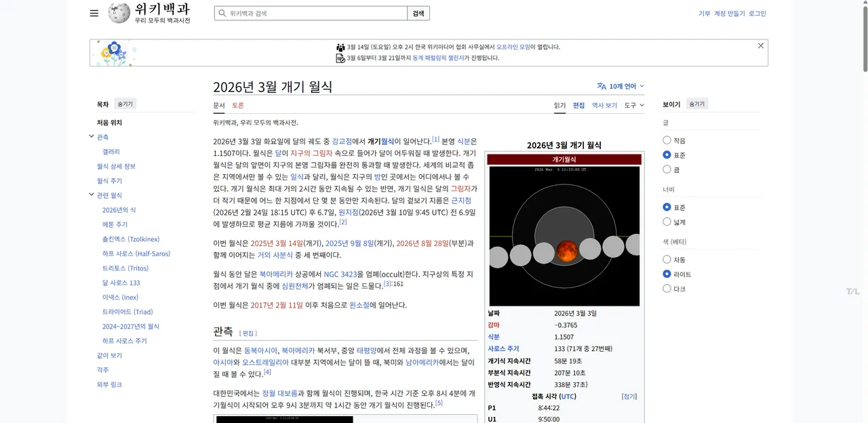The height and width of the screenshot is (423, 868).
Task: Select the 큼 text size option
Action: 667,169
